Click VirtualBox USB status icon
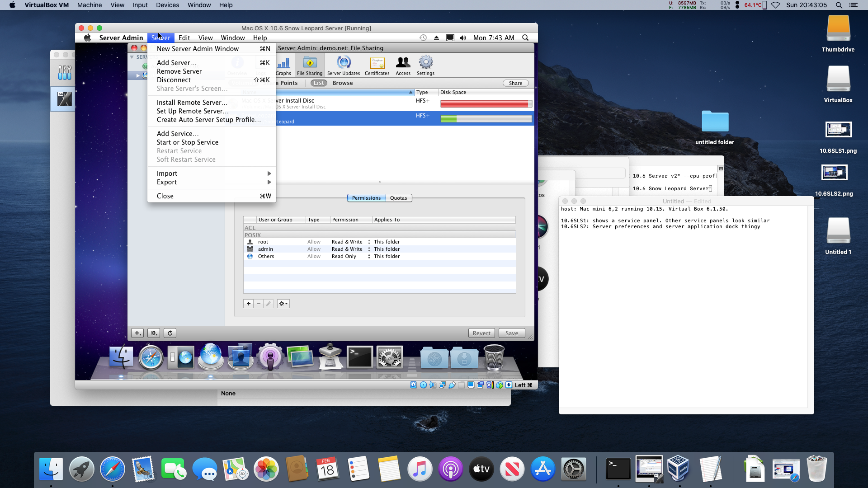Viewport: 868px width, 488px height. pos(452,385)
